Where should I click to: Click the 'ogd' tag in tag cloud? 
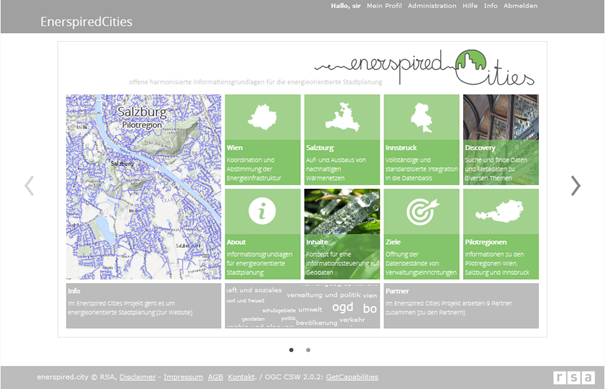pyautogui.click(x=343, y=307)
